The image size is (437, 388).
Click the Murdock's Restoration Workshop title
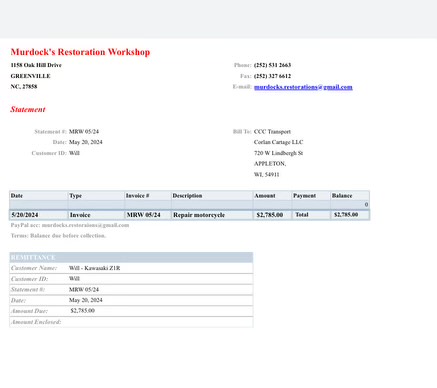pyautogui.click(x=80, y=52)
